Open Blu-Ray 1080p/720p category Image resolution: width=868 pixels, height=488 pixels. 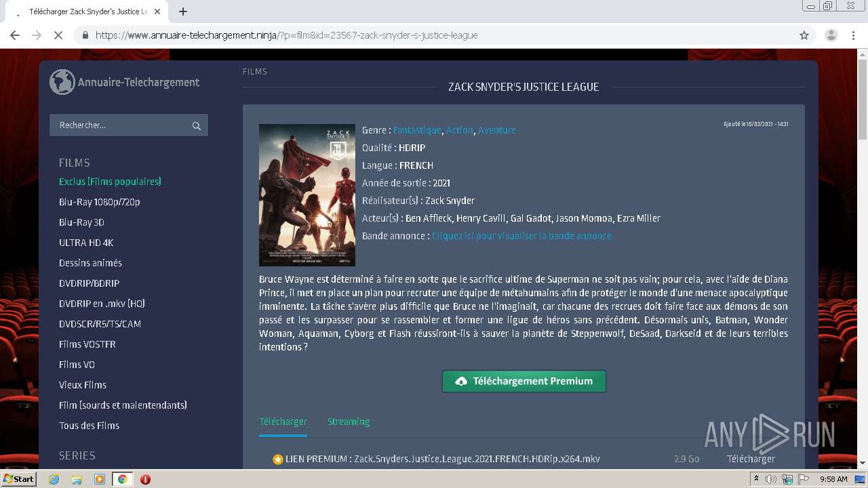point(100,202)
